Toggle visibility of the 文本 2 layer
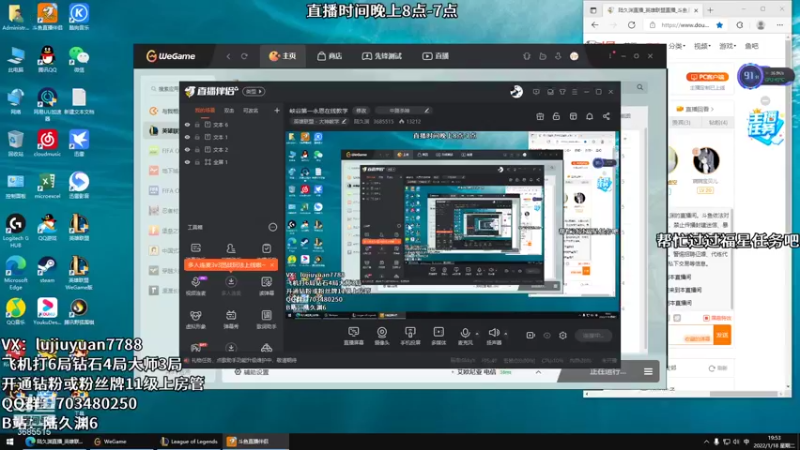 coord(187,149)
